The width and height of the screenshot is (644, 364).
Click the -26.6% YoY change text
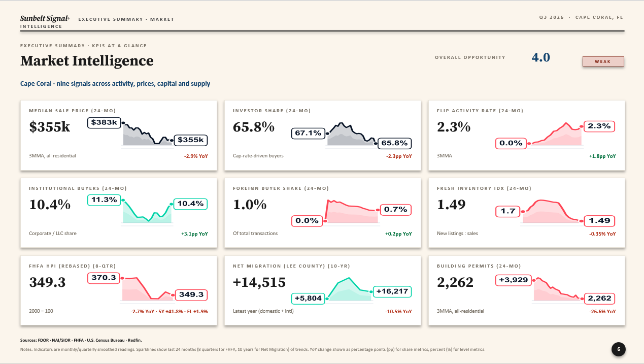(602, 311)
